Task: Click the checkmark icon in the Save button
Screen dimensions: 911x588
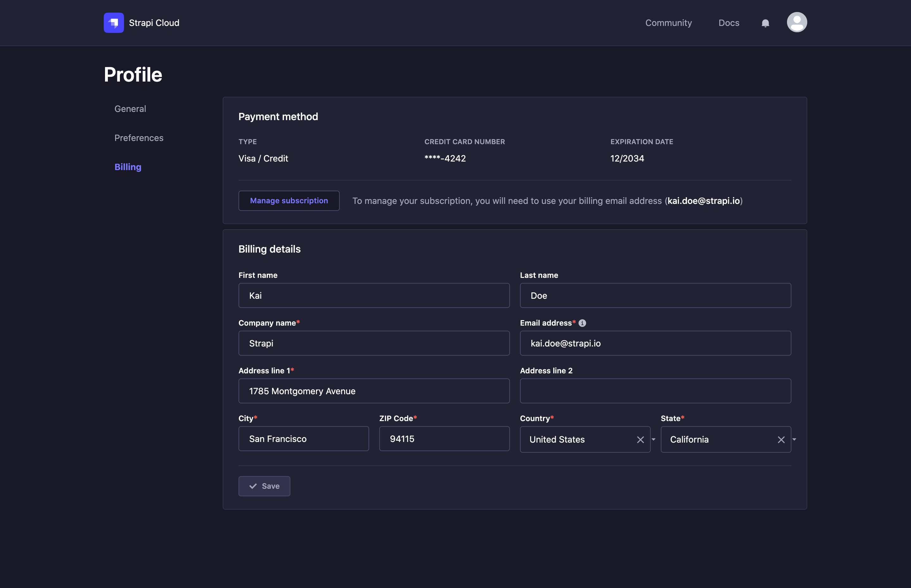Action: 253,486
